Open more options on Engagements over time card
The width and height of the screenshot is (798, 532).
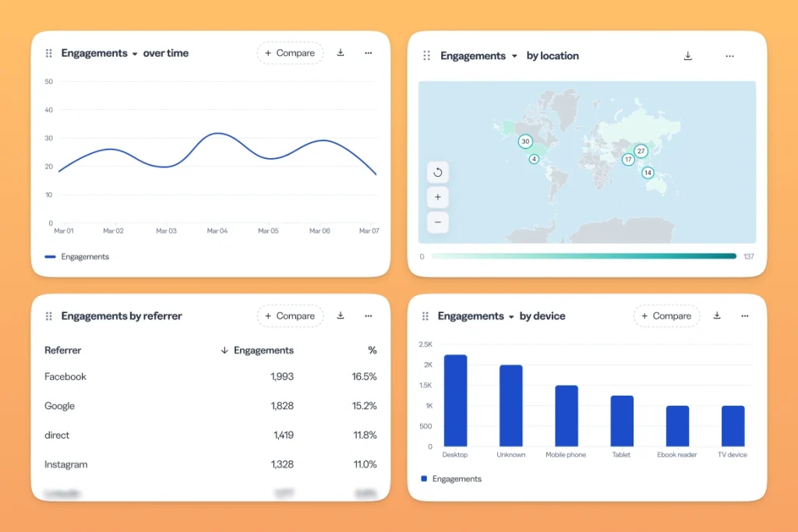369,53
